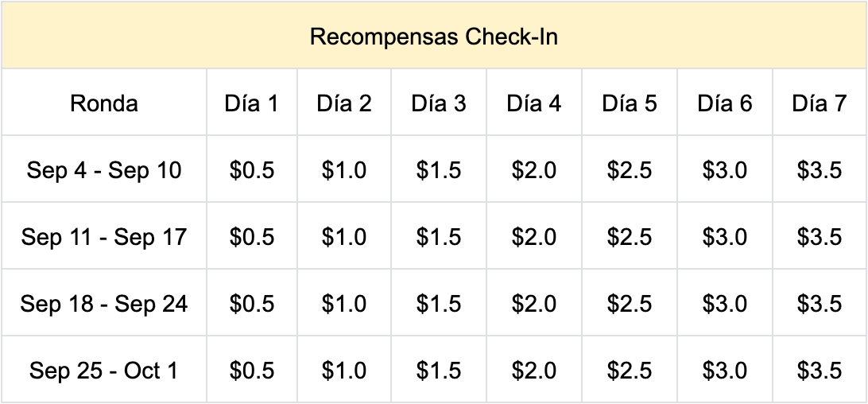
Task: Click the $3.5 cell in Sep 4 round
Action: click(819, 170)
